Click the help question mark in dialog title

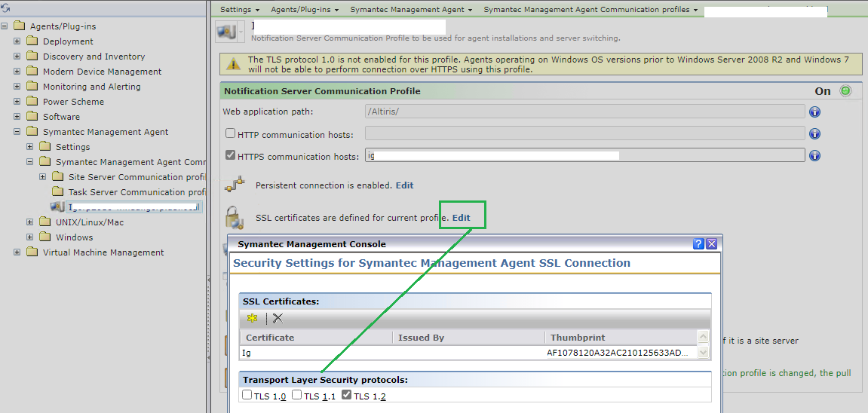698,244
